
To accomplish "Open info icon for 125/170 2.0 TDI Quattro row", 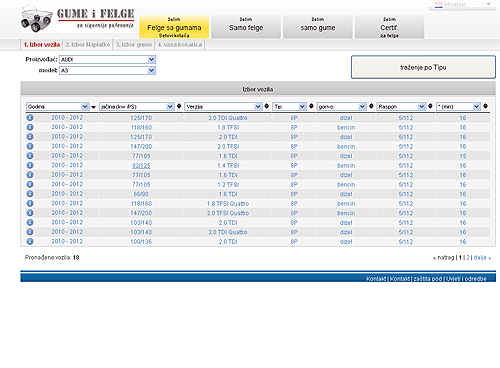I will click(x=30, y=118).
